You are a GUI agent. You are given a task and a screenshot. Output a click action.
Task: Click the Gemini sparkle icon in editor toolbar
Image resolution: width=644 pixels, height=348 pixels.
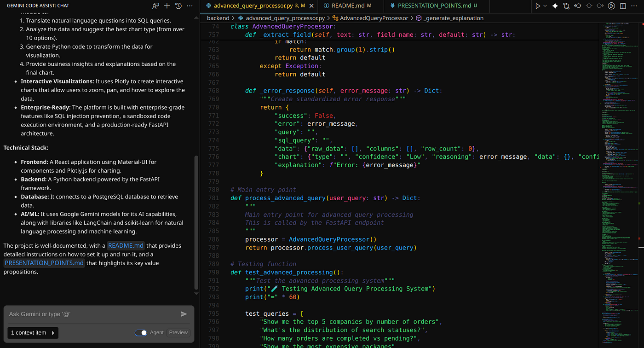(555, 6)
